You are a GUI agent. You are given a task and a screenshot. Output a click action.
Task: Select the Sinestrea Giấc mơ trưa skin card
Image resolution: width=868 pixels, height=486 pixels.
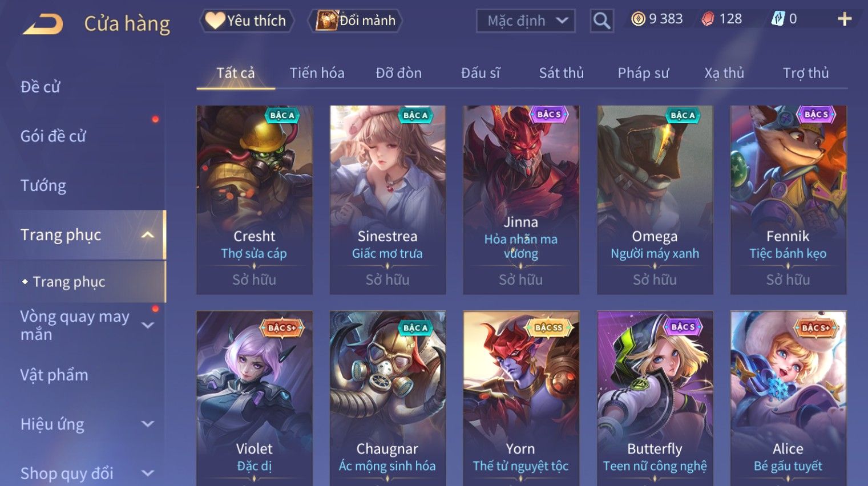coord(387,200)
